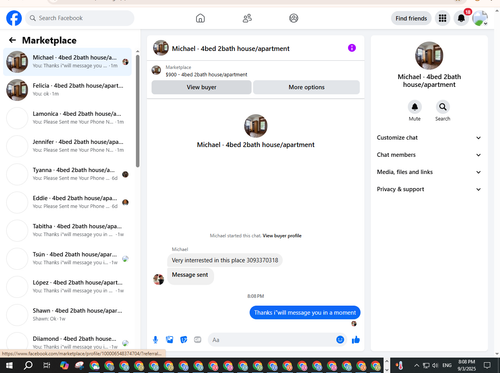Click the conversation list scrollbar
Screen dimensions: 500x373
coord(138,111)
